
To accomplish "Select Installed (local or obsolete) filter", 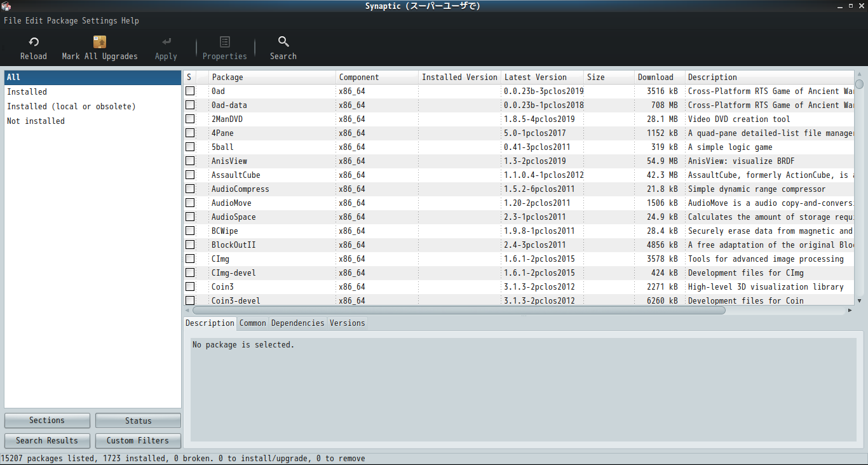I will tap(93, 107).
